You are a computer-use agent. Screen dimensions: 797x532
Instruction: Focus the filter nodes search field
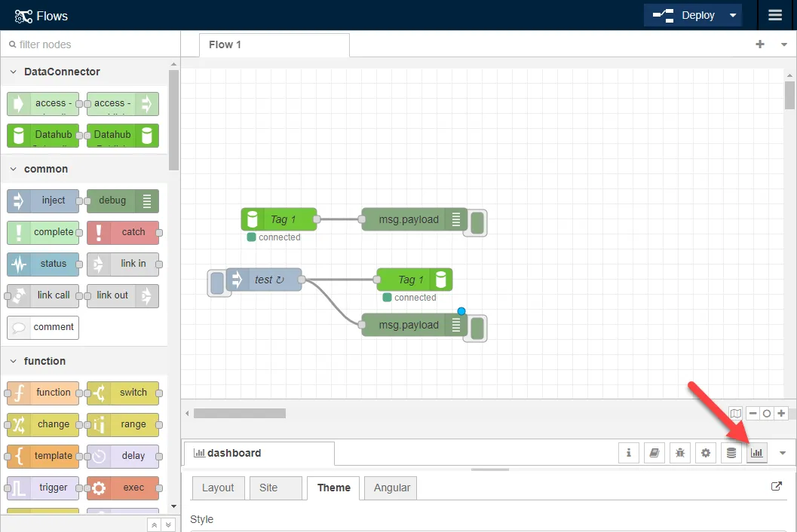pyautogui.click(x=90, y=44)
